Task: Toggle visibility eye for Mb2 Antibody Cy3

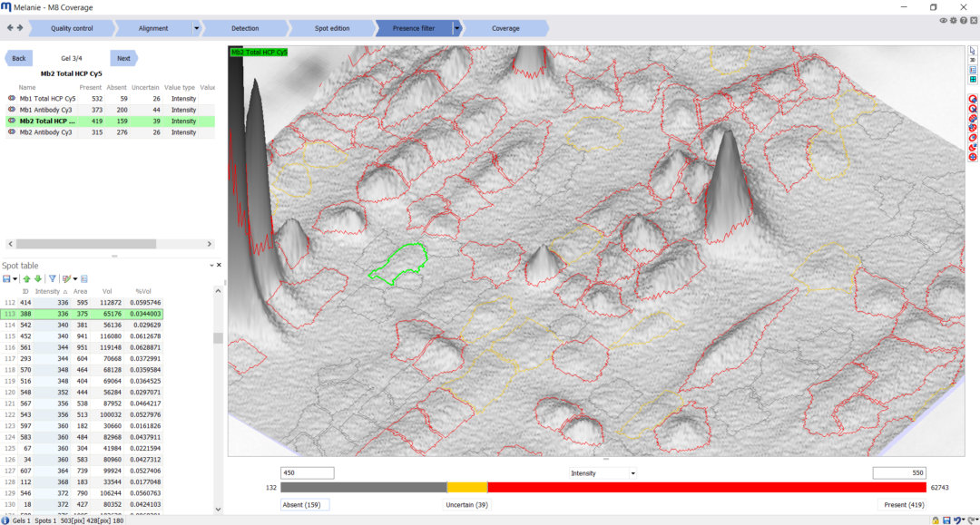Action: (x=12, y=132)
